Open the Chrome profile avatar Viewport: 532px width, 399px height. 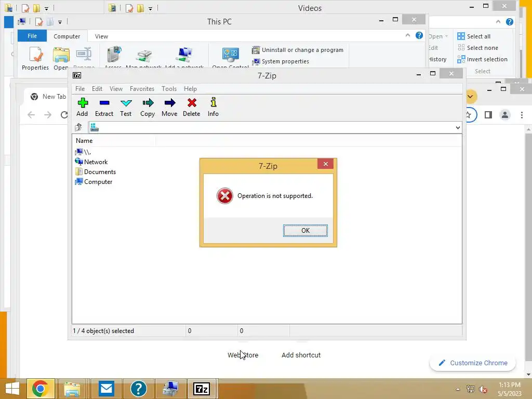pyautogui.click(x=505, y=115)
